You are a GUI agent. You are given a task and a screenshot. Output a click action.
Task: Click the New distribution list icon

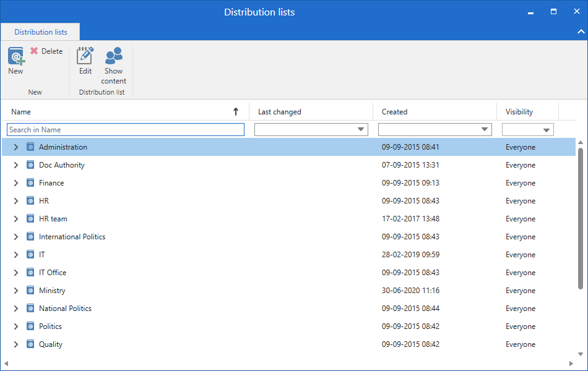coord(16,56)
